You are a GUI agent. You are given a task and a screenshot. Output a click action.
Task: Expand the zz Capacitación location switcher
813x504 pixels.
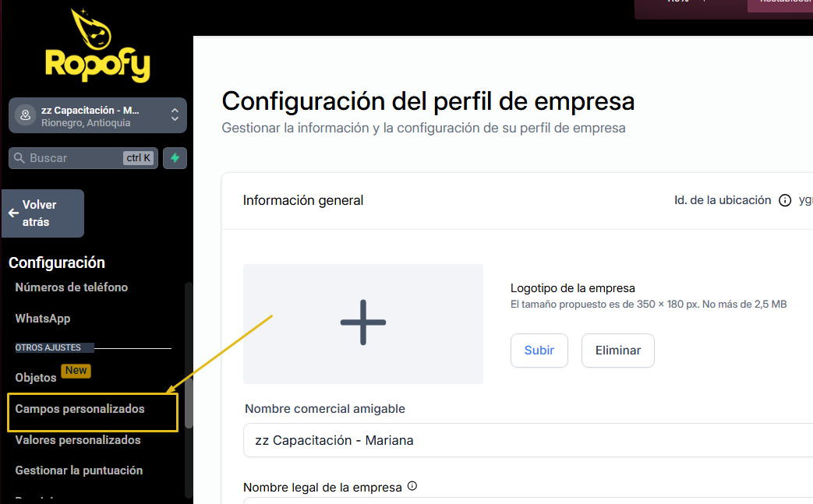click(97, 115)
